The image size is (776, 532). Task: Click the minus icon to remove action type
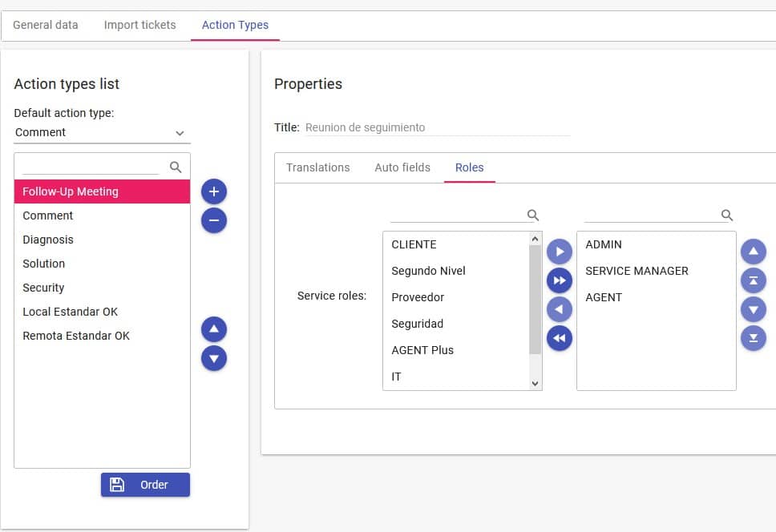coord(213,220)
